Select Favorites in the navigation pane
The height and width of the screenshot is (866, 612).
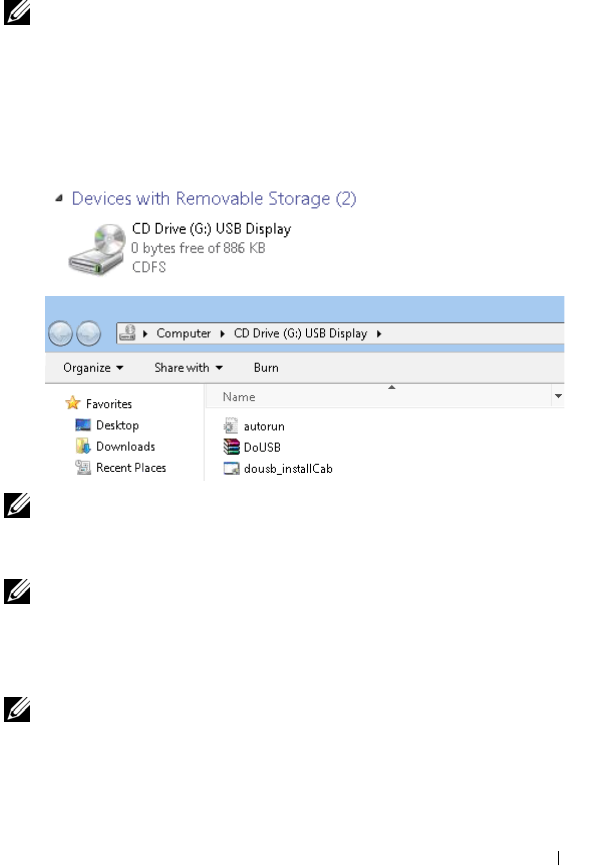point(109,404)
